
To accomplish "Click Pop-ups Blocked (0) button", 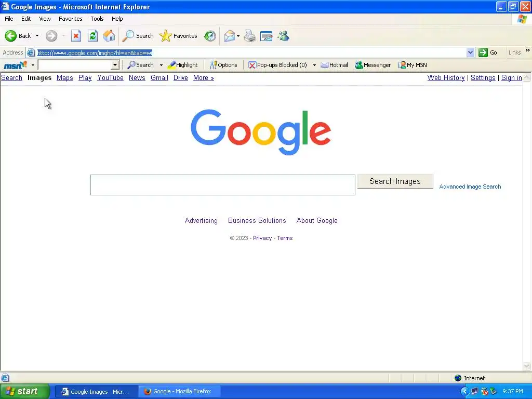I will click(x=277, y=65).
